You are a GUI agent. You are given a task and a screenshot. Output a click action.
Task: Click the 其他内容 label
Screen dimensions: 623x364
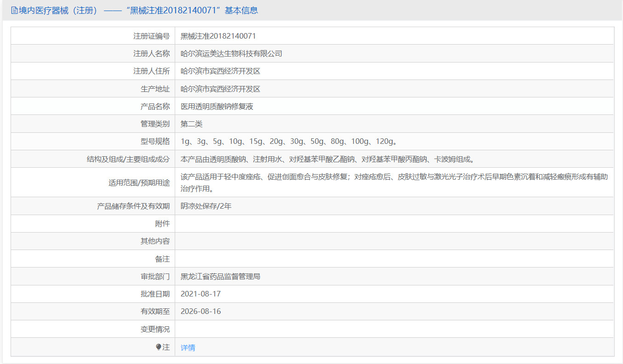click(x=155, y=241)
